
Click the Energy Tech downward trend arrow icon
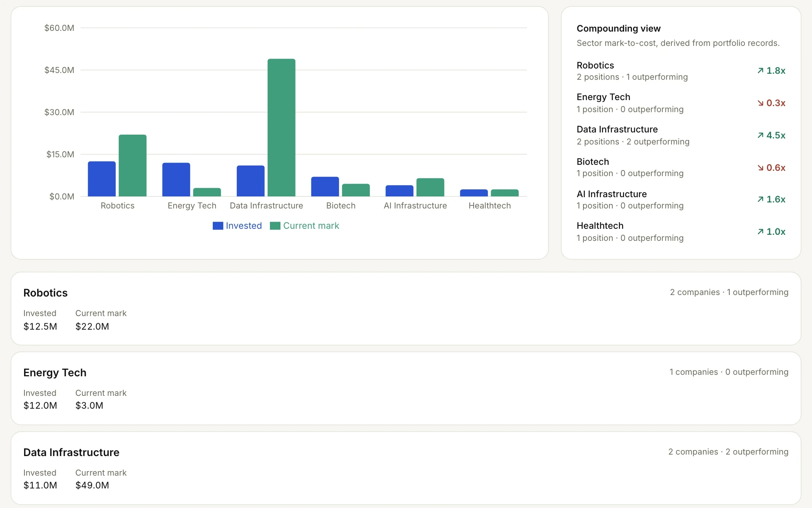click(760, 103)
